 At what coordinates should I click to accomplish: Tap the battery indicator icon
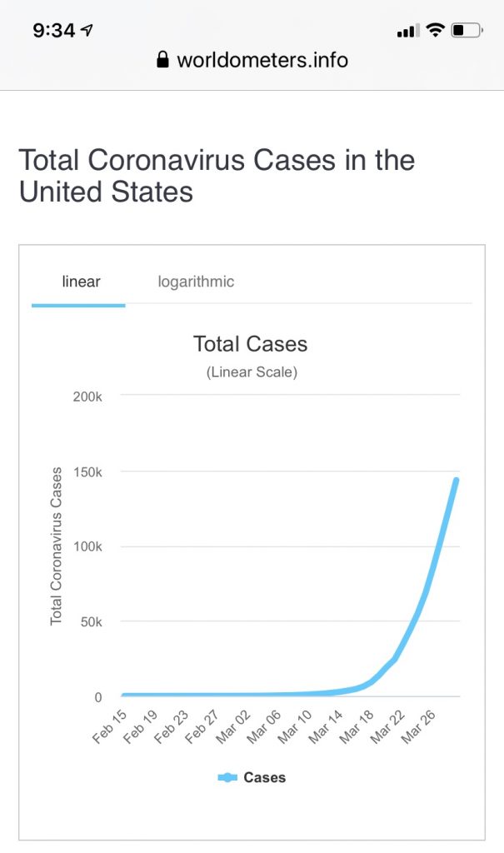click(467, 31)
